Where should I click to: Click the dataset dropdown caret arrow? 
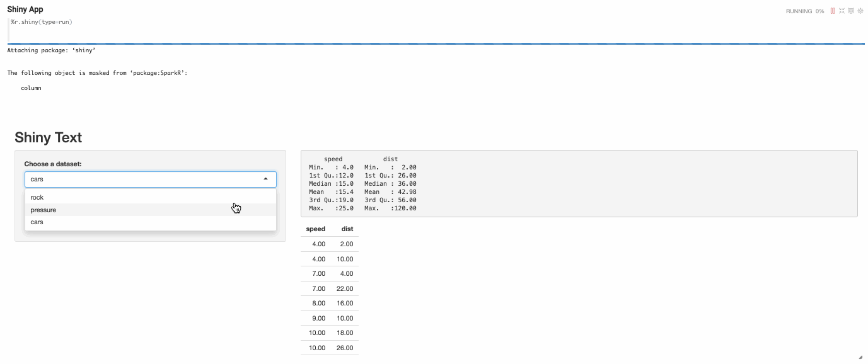265,179
